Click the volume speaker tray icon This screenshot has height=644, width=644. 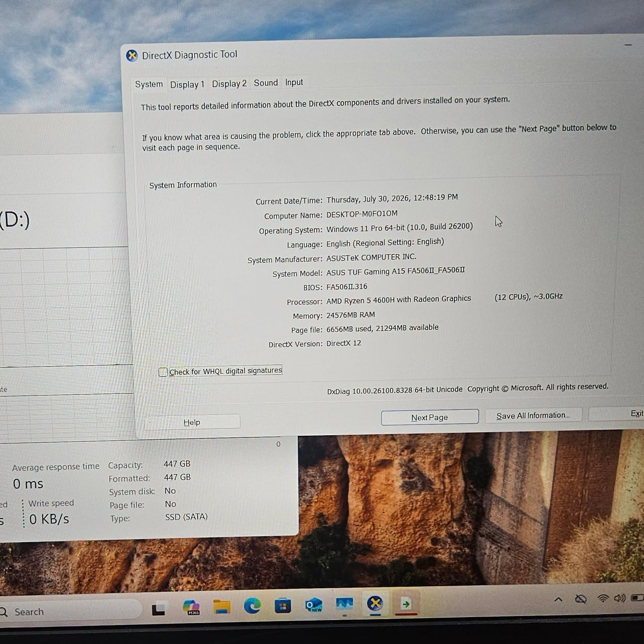coord(620,598)
